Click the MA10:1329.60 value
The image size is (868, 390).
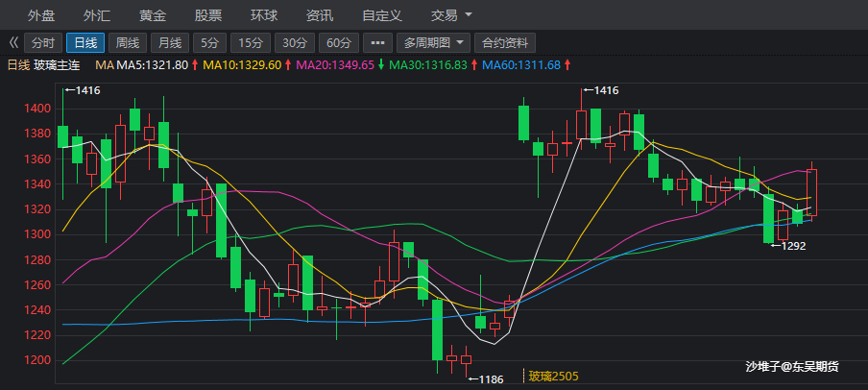point(243,65)
